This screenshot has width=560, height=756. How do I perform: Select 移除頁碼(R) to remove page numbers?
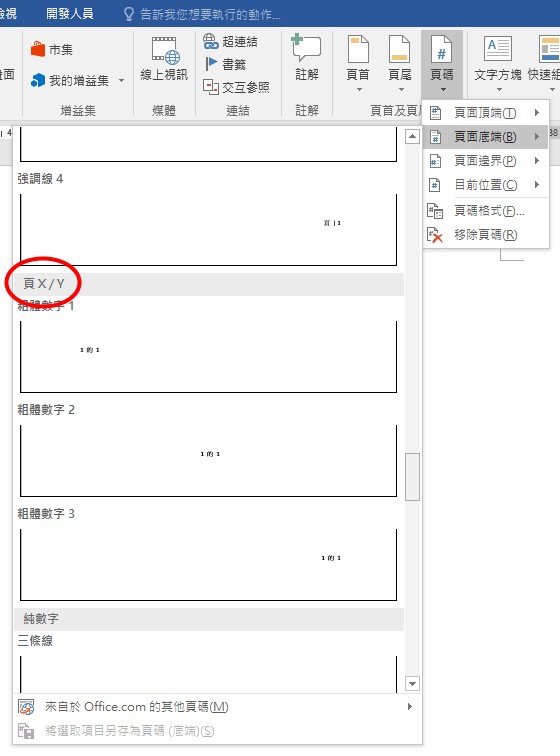click(486, 235)
